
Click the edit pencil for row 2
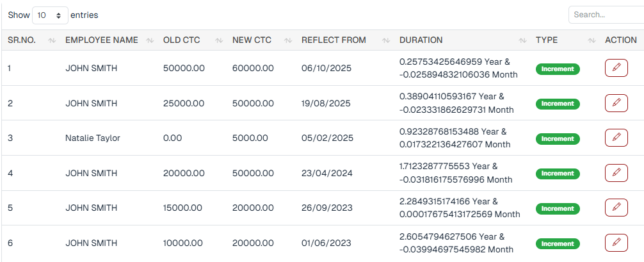pos(616,102)
